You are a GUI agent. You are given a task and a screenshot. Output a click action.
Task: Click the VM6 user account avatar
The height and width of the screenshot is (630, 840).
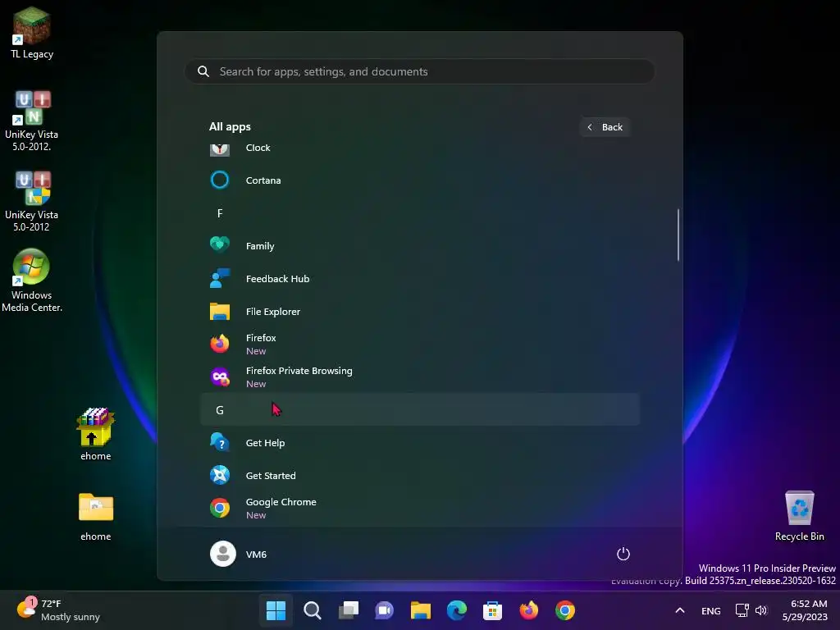(x=223, y=554)
